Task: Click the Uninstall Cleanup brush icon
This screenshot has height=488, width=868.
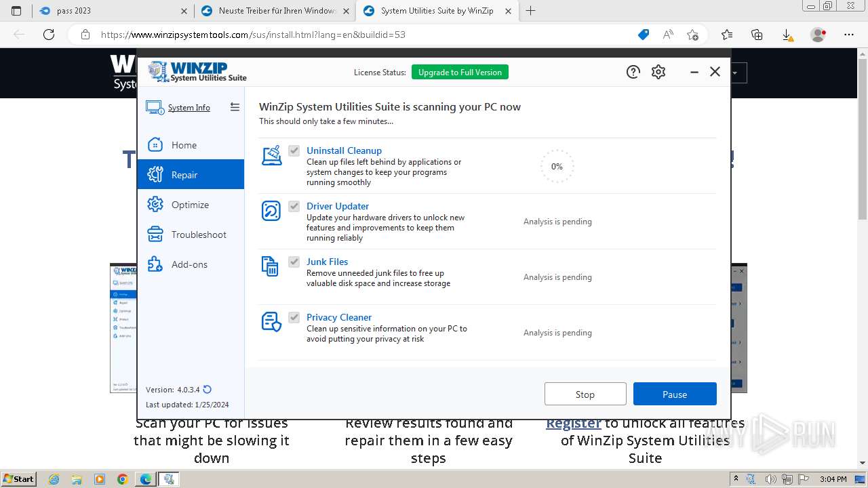Action: pyautogui.click(x=271, y=155)
